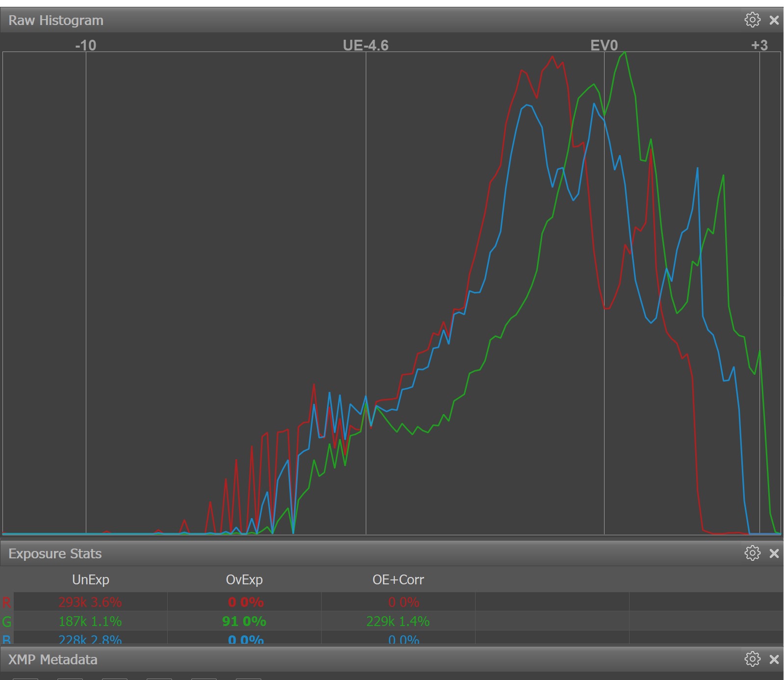Open XMP Metadata settings gear
The image size is (784, 680).
(752, 659)
